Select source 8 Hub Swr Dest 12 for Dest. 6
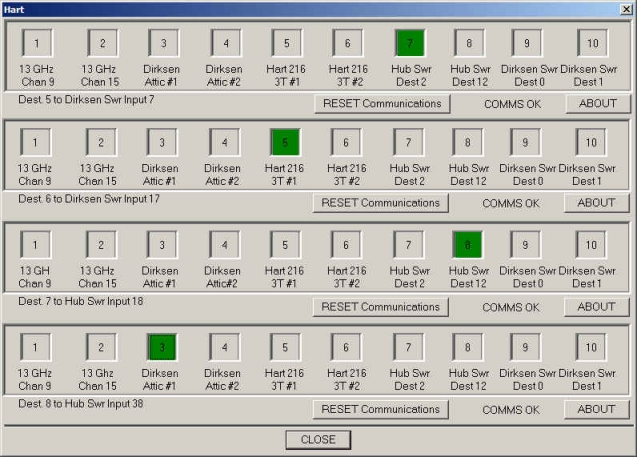Screen dimensions: 637x457 point(468,142)
